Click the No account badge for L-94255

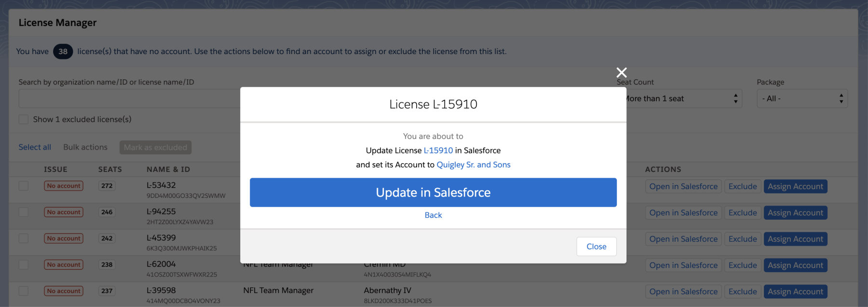pyautogui.click(x=64, y=212)
